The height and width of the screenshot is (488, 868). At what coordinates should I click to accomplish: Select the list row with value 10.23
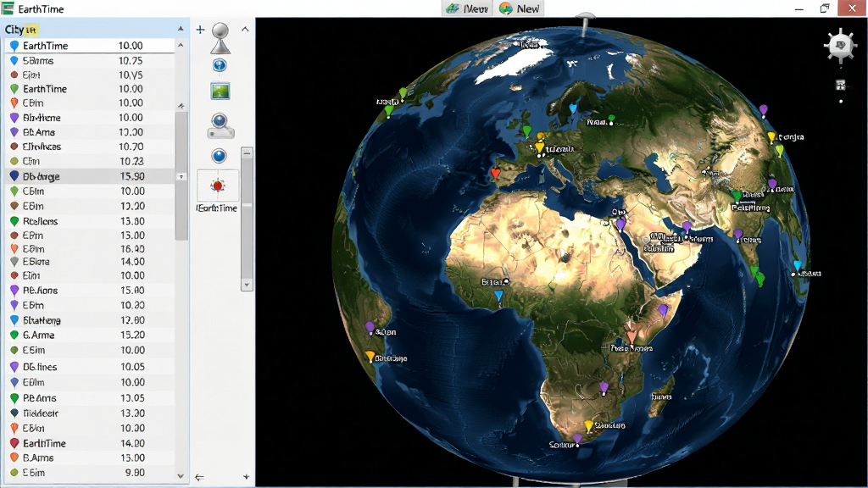click(90, 162)
